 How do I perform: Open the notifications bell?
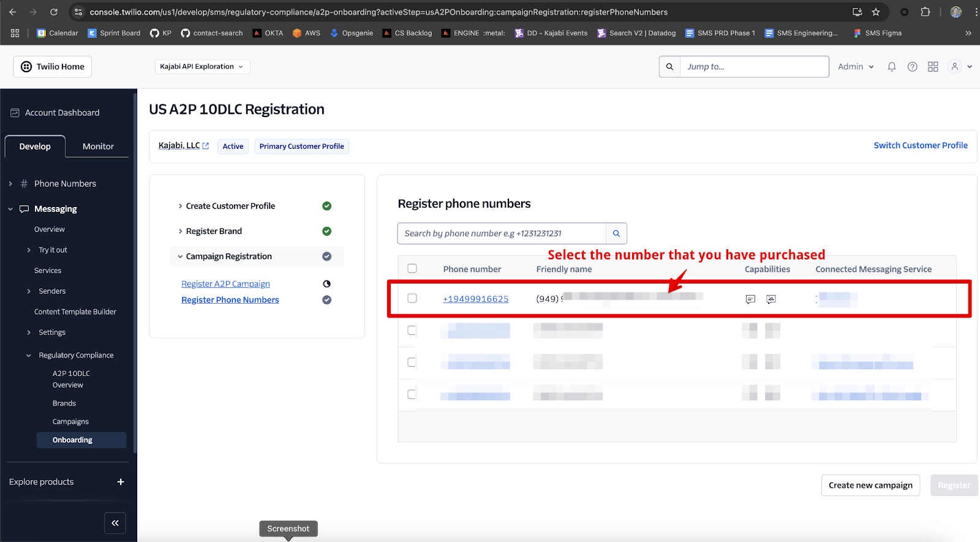892,67
